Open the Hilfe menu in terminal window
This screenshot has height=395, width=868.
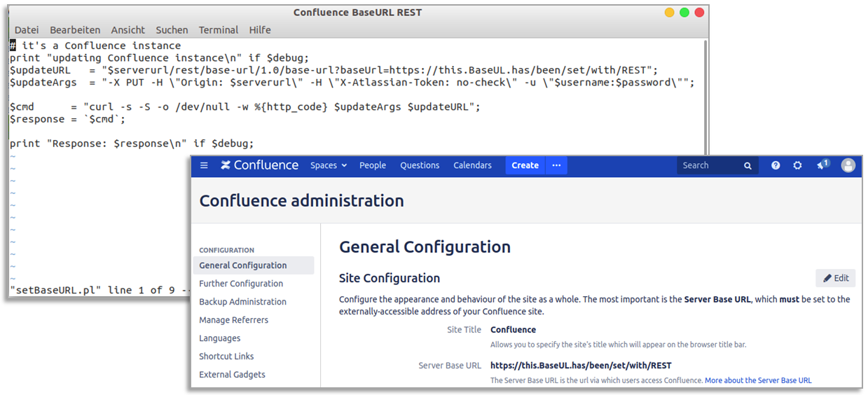pyautogui.click(x=260, y=30)
